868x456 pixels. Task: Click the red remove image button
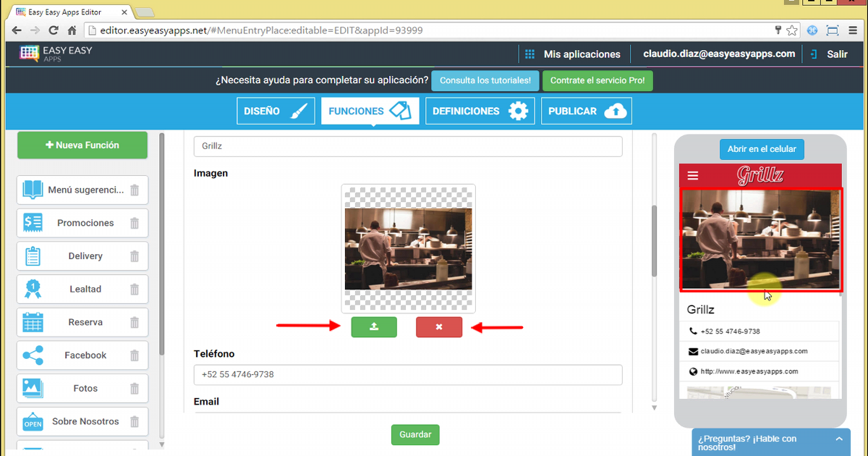click(438, 327)
